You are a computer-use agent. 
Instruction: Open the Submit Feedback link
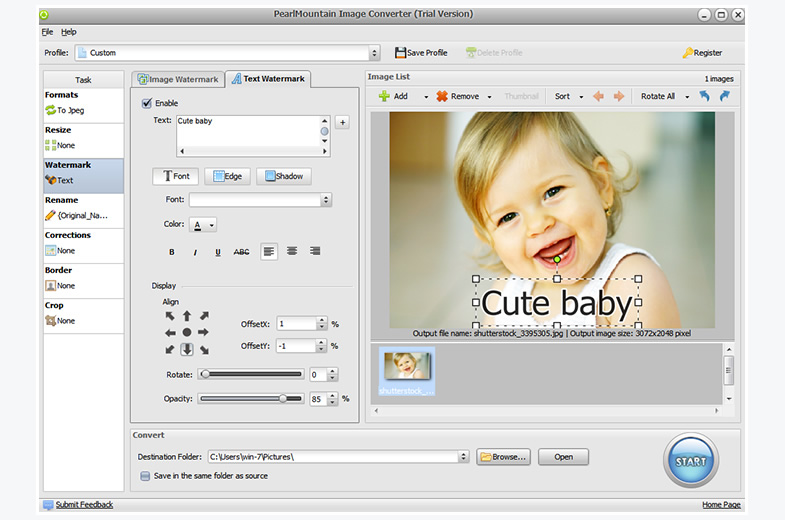pyautogui.click(x=84, y=505)
